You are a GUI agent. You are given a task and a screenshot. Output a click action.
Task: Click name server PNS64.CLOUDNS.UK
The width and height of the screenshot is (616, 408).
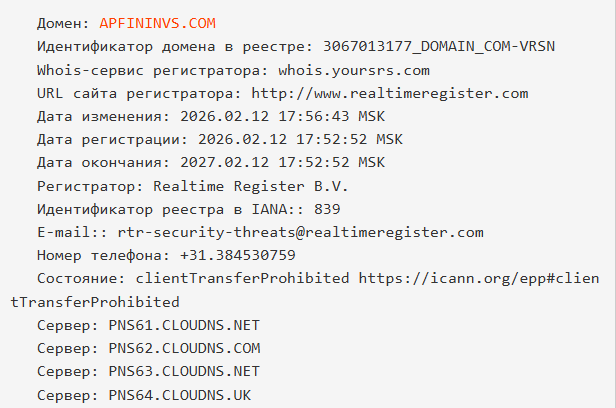click(180, 395)
